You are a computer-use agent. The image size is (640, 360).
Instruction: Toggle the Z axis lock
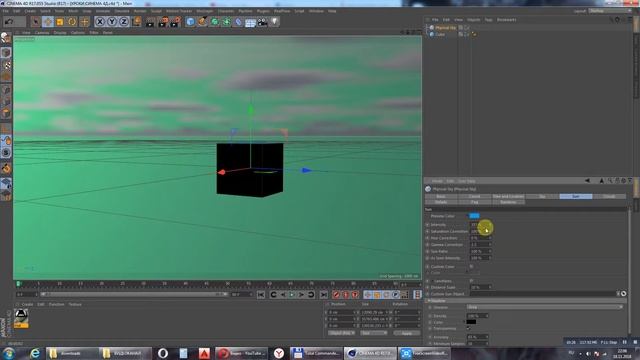coord(124,22)
